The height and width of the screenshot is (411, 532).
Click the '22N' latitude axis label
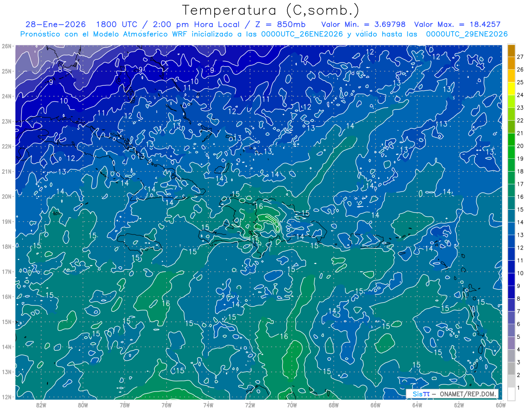7,146
